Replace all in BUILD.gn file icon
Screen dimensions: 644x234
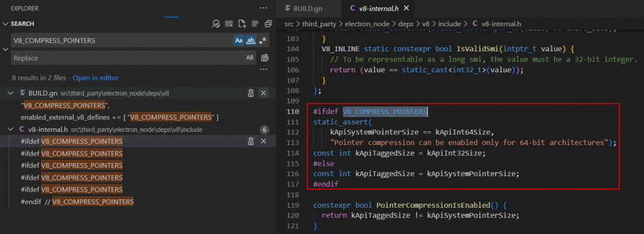click(250, 93)
